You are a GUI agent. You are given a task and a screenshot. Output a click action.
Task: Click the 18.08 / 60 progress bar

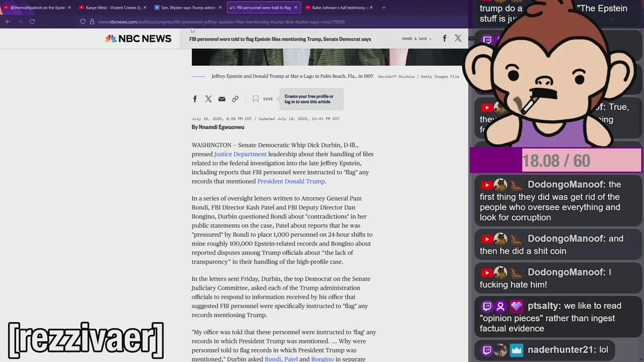[x=556, y=160]
